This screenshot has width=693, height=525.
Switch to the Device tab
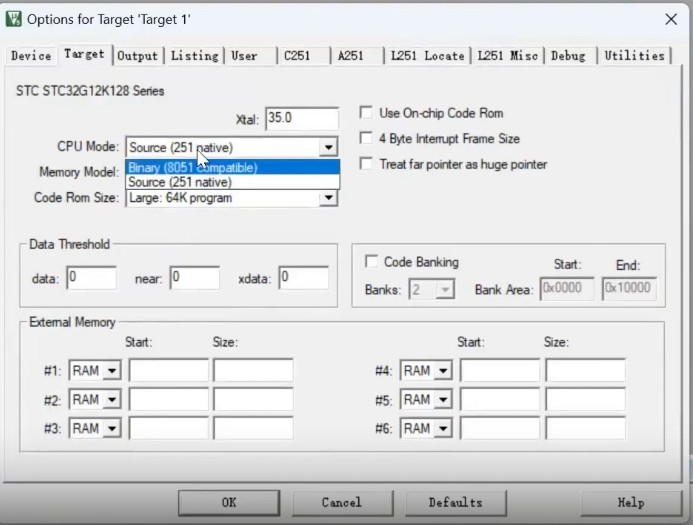pos(30,56)
